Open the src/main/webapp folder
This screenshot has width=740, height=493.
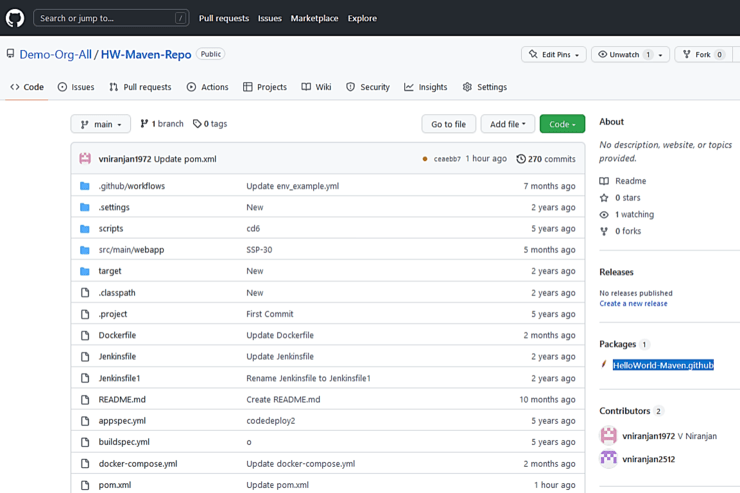(x=131, y=250)
